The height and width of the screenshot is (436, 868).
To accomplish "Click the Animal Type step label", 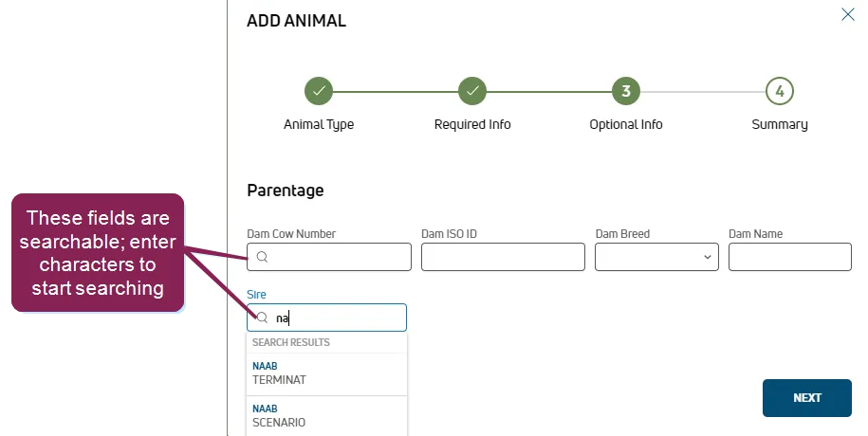I will [x=319, y=125].
